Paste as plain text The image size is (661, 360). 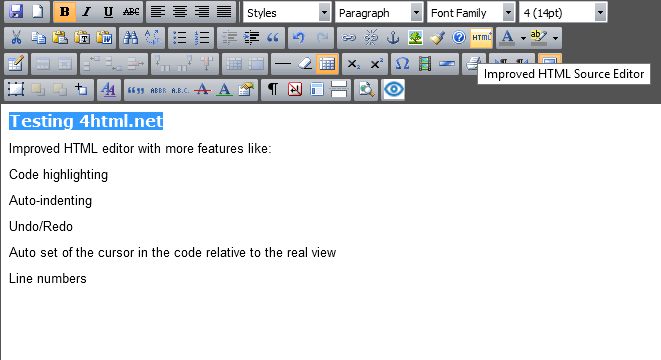coord(82,38)
